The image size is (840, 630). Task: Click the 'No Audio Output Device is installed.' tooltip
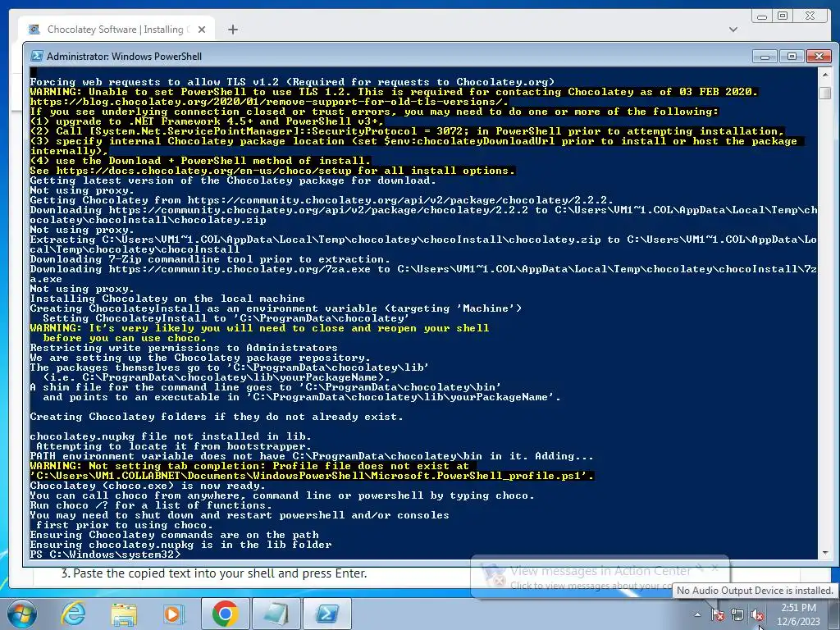point(755,591)
